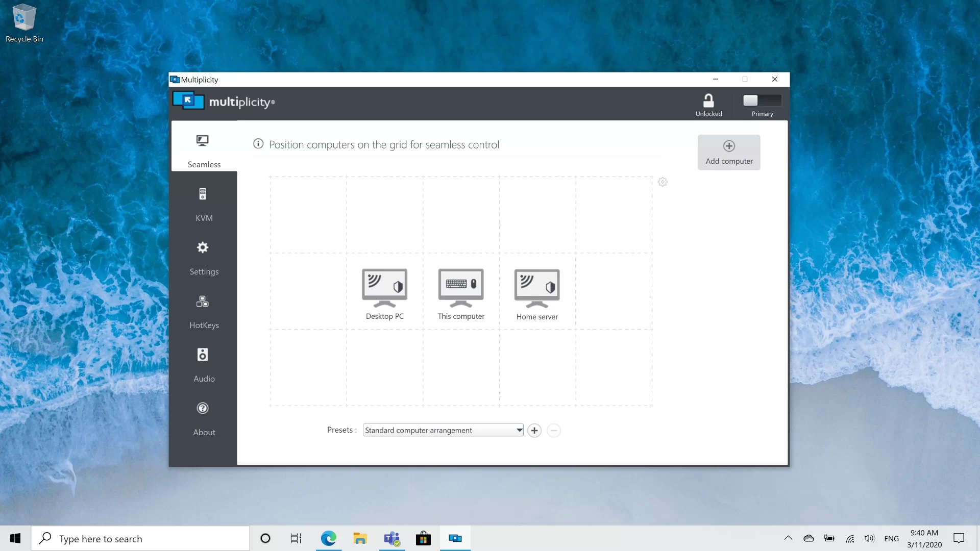Add a new preset with plus button
This screenshot has width=980, height=551.
click(534, 430)
